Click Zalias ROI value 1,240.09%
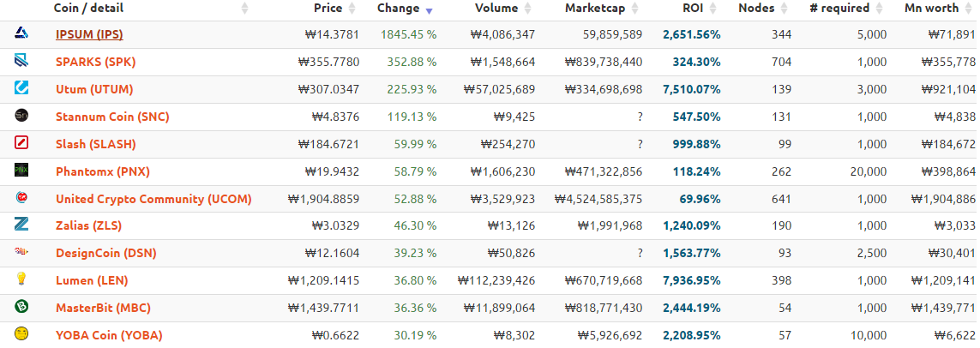 click(x=692, y=225)
